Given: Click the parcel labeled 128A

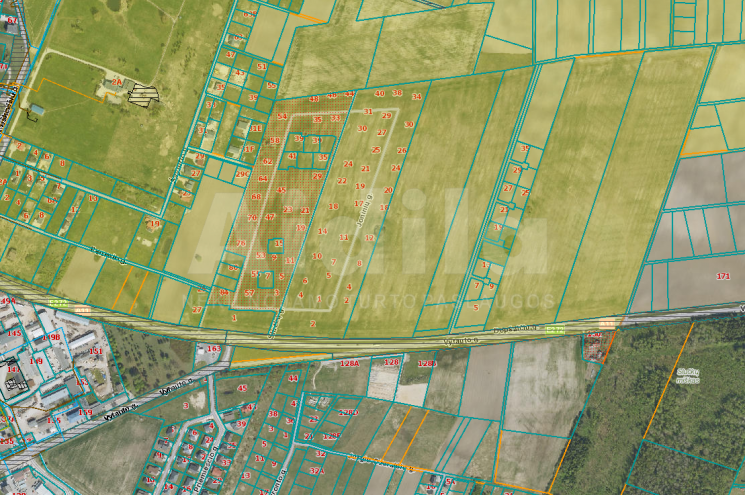Looking at the screenshot, I should pyautogui.click(x=349, y=363).
